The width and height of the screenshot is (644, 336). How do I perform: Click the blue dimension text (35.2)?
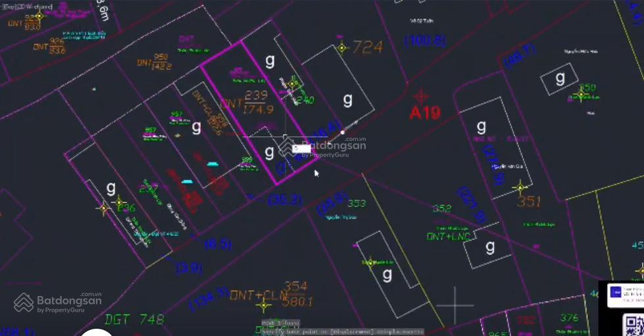[x=284, y=200]
